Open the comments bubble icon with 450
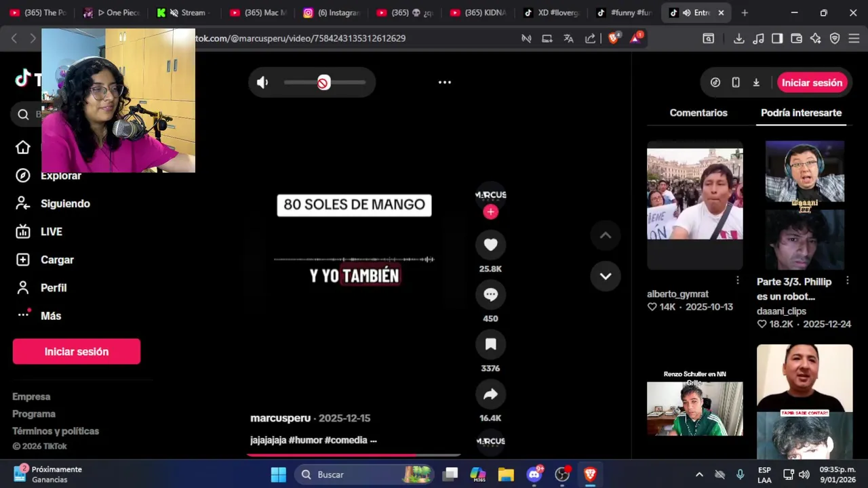 (x=490, y=295)
